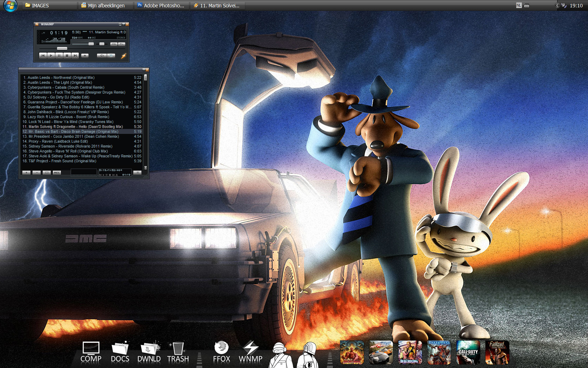
Task: Select "2. Austin Leeds - The Light" track
Action: pyautogui.click(x=82, y=82)
